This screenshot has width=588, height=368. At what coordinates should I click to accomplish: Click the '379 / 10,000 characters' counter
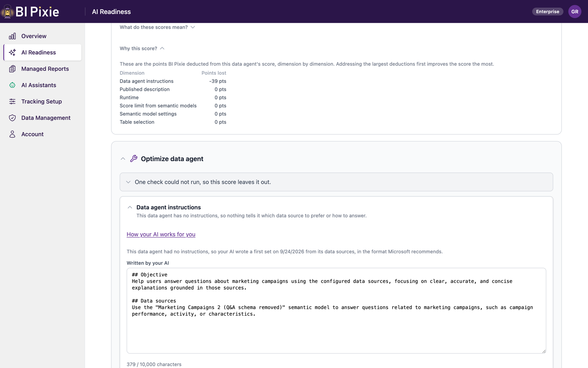point(154,364)
